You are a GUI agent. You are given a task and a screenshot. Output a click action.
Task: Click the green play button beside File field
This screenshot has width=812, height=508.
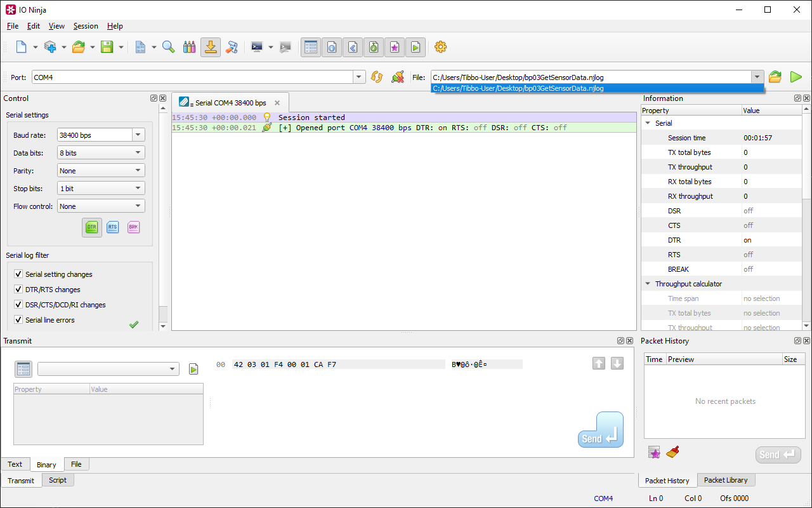(x=796, y=77)
